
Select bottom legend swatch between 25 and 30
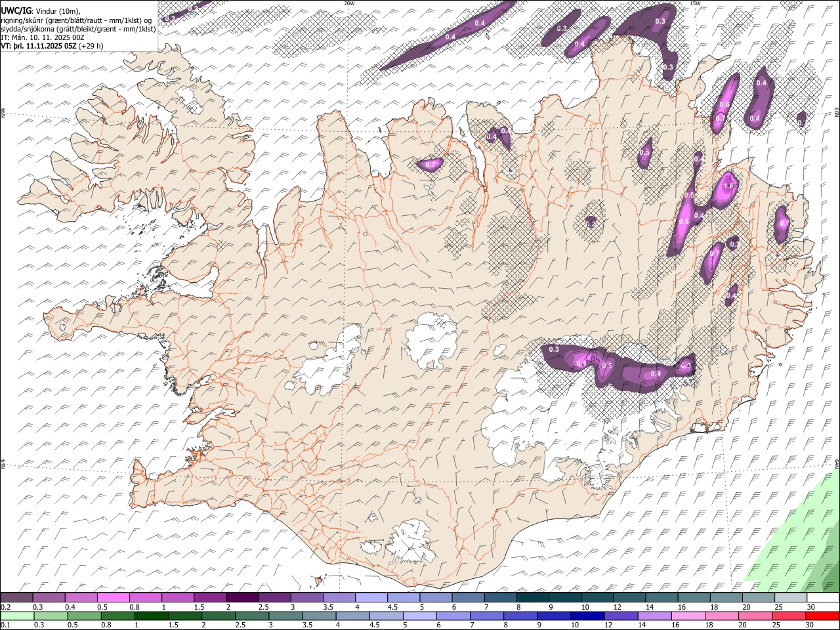pyautogui.click(x=787, y=616)
